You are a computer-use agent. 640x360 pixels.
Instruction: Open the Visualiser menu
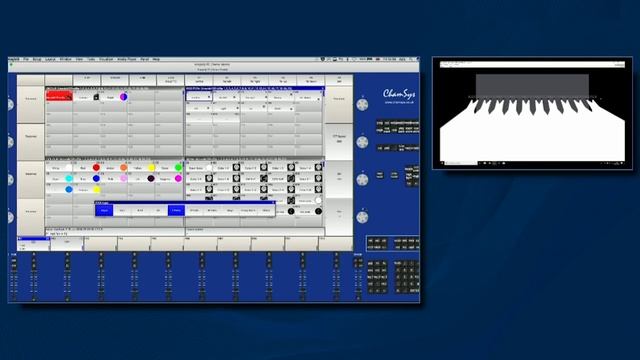(x=106, y=59)
